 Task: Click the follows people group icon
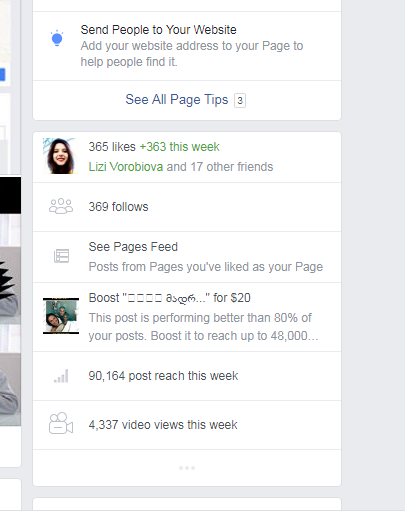[x=61, y=206]
